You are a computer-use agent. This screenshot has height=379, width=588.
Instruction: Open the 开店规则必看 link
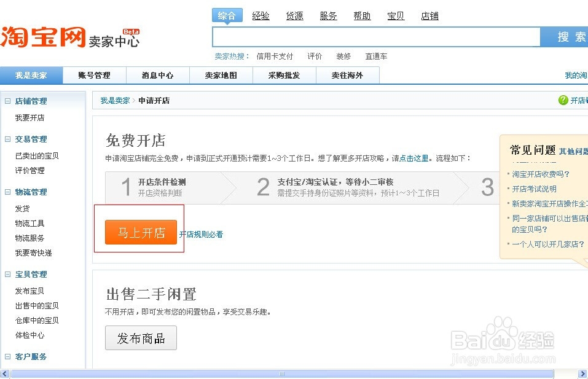(x=201, y=234)
